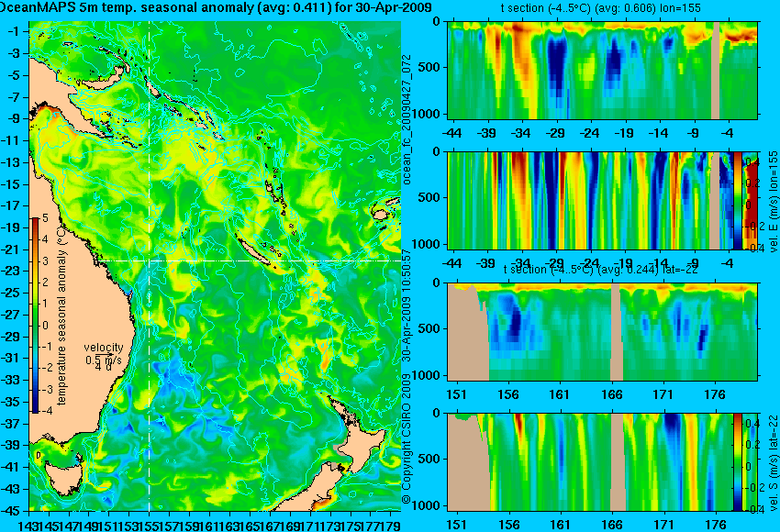Viewport: 780px width, 532px height.
Task: Click 171 under the southward velocity section
Action: click(x=663, y=525)
